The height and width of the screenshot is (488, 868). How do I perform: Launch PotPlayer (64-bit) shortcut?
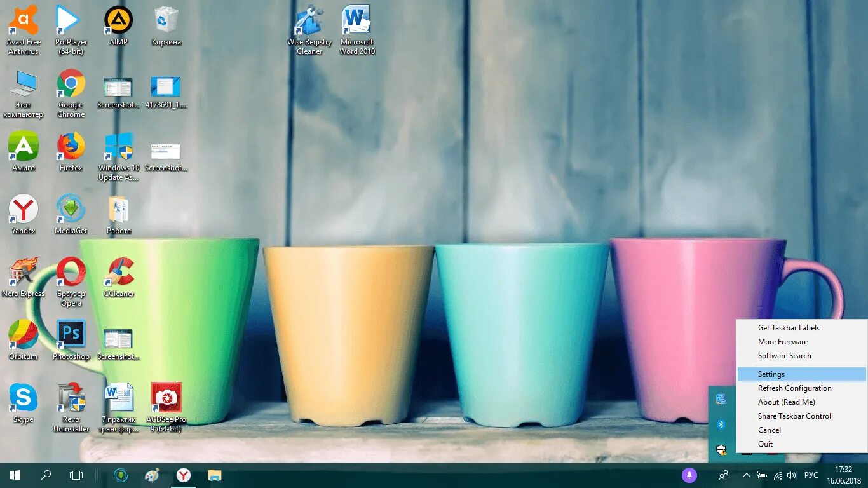71,30
